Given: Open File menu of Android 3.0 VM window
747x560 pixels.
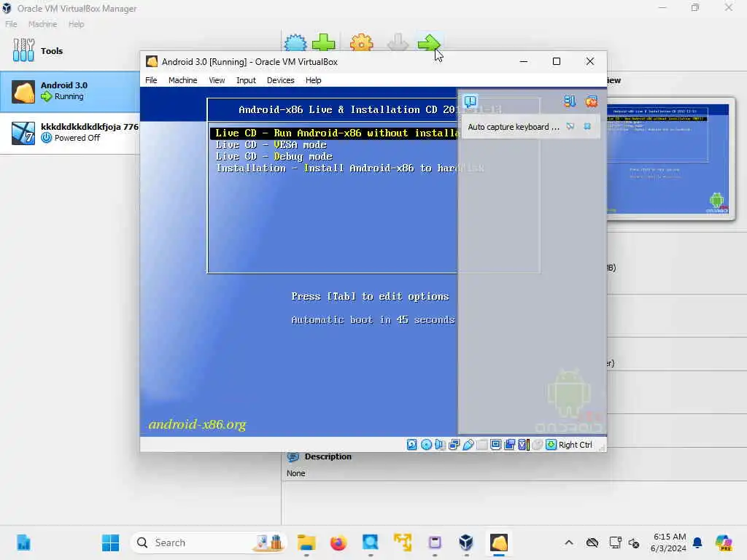Looking at the screenshot, I should click(x=151, y=80).
